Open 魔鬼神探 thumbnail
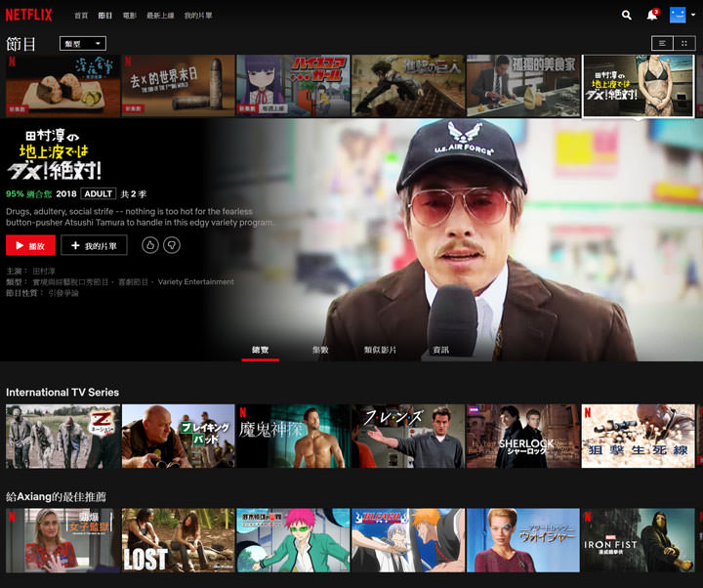 pos(293,437)
